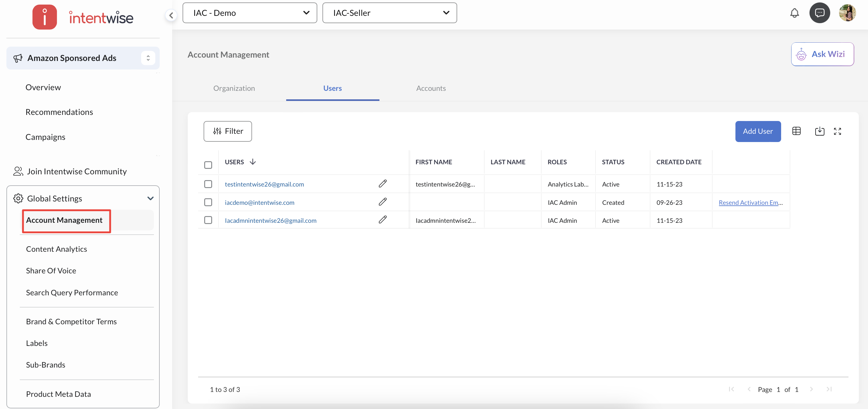Edit user testintentwise26@gmail.com with pencil icon
868x409 pixels.
[x=382, y=183]
